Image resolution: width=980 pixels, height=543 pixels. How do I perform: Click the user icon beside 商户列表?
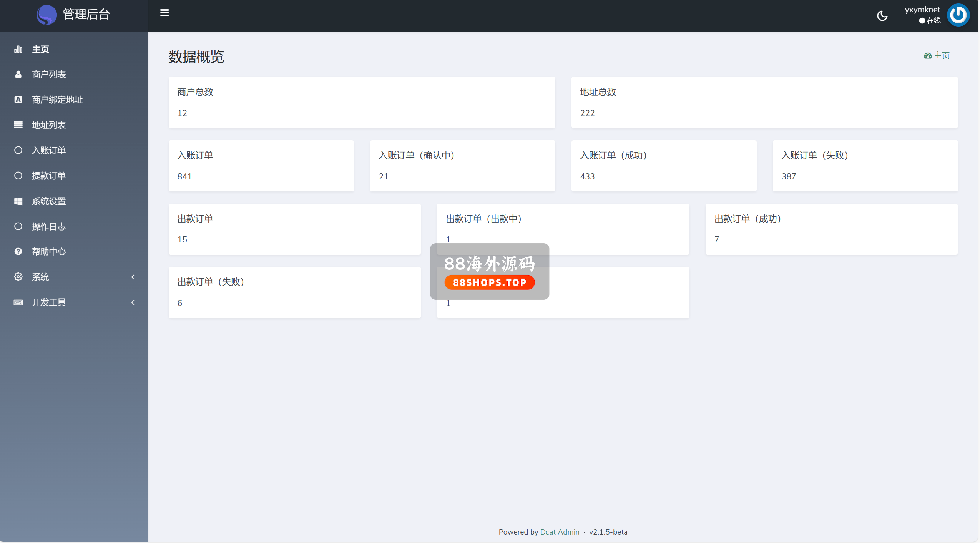click(x=18, y=74)
